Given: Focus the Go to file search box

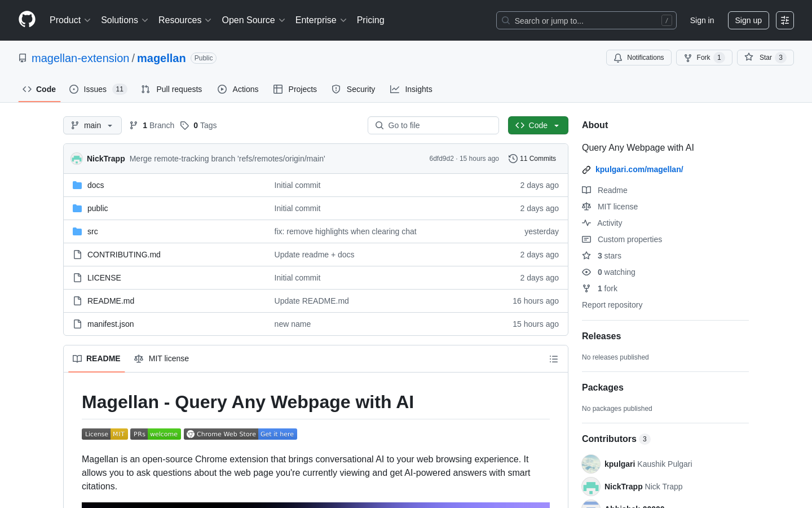Looking at the screenshot, I should pos(433,125).
